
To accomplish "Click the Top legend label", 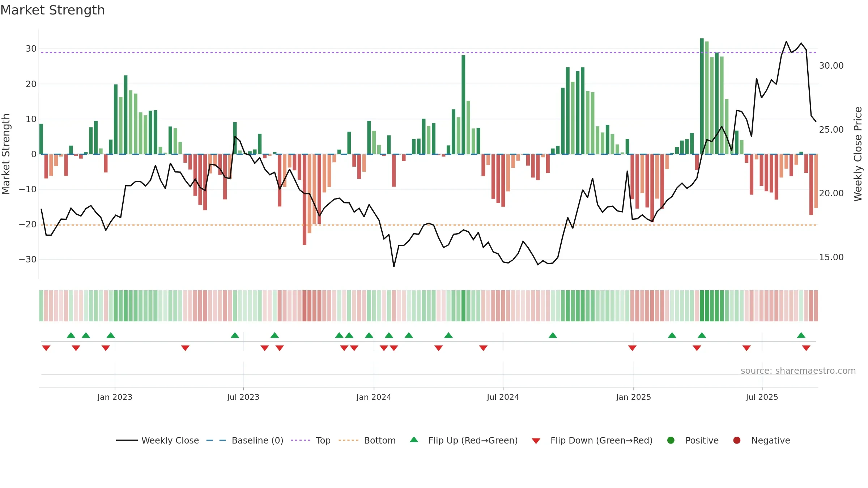I will [323, 440].
